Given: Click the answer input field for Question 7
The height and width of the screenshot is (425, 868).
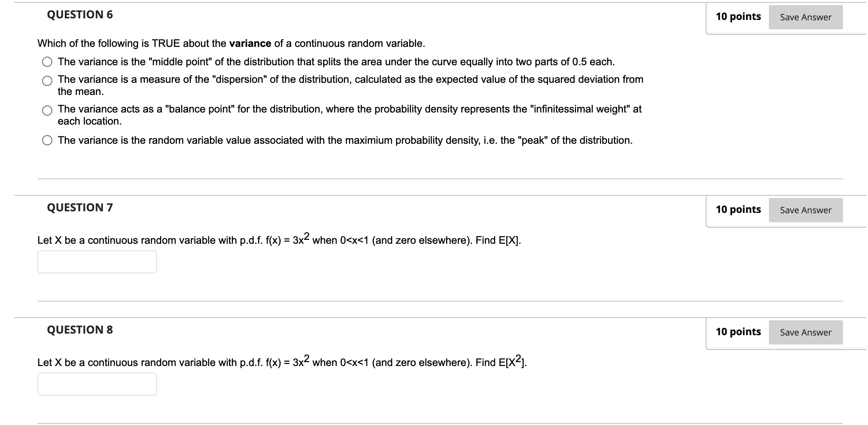Looking at the screenshot, I should coord(97,261).
